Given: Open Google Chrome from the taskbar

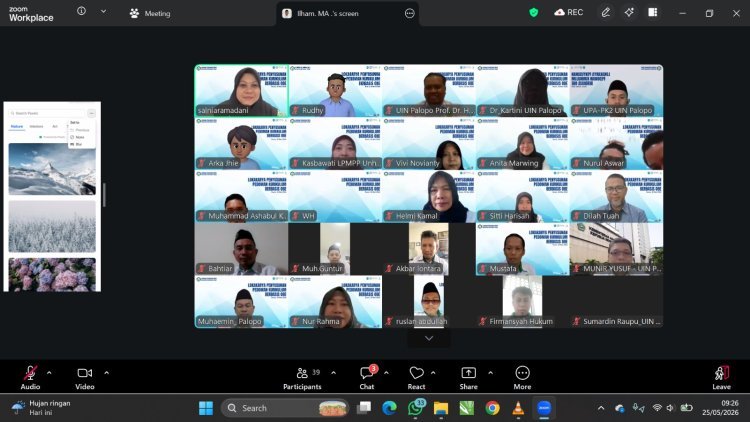Looking at the screenshot, I should (492, 408).
